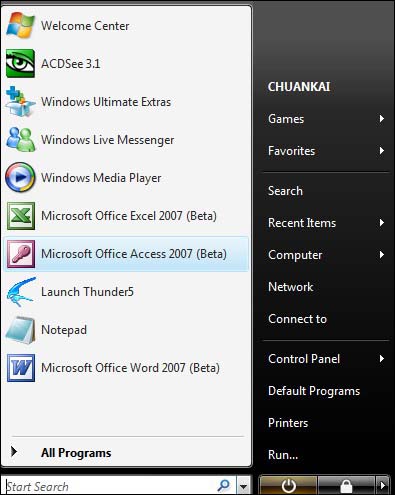Click the magnifier search icon in the search box
The image size is (395, 495).
[224, 486]
